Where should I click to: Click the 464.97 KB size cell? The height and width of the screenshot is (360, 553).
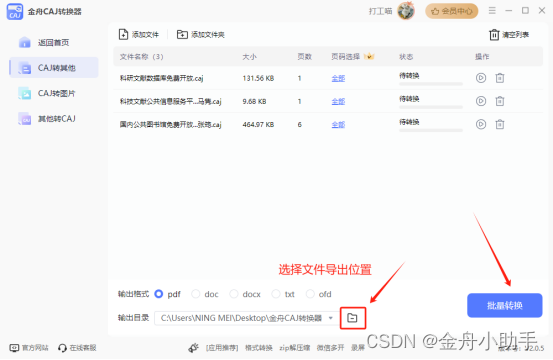coord(258,124)
